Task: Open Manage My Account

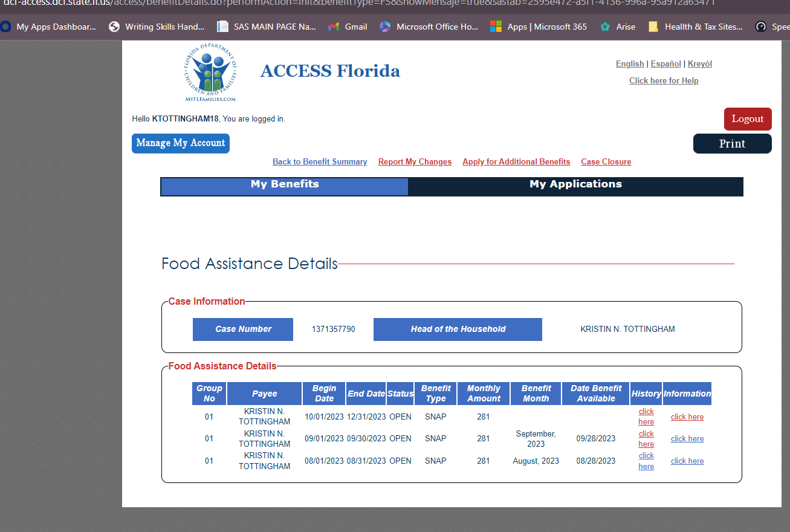Action: (x=181, y=143)
